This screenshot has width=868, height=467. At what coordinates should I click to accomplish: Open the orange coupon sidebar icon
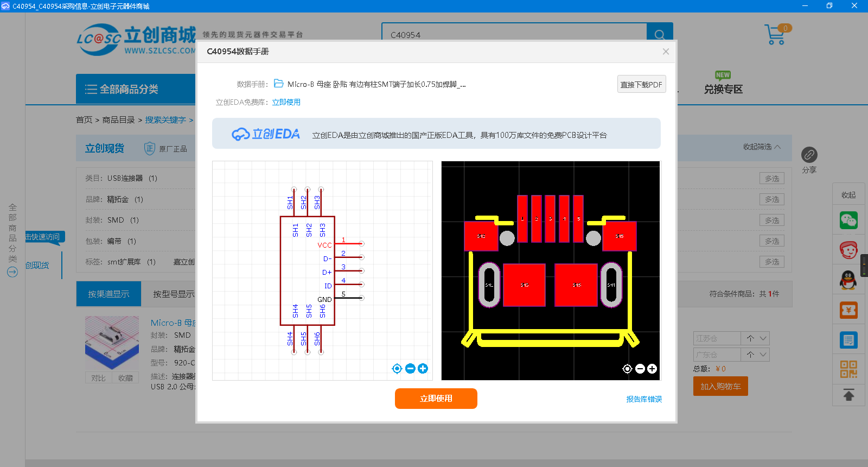848,310
